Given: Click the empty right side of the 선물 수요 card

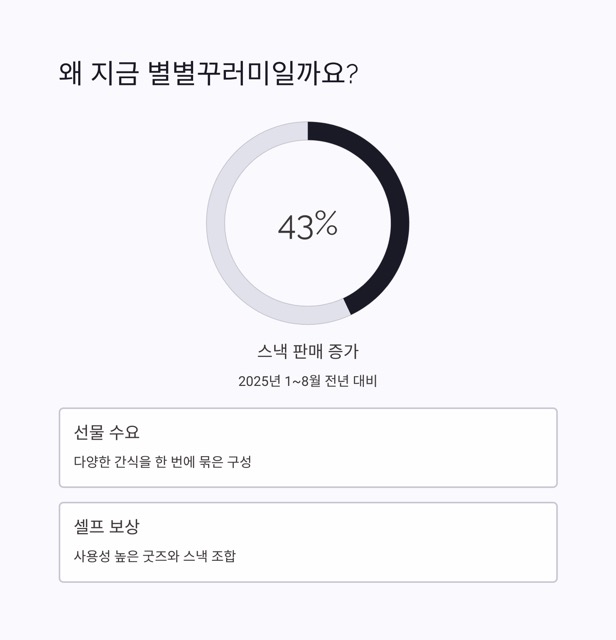Looking at the screenshot, I should [x=450, y=447].
